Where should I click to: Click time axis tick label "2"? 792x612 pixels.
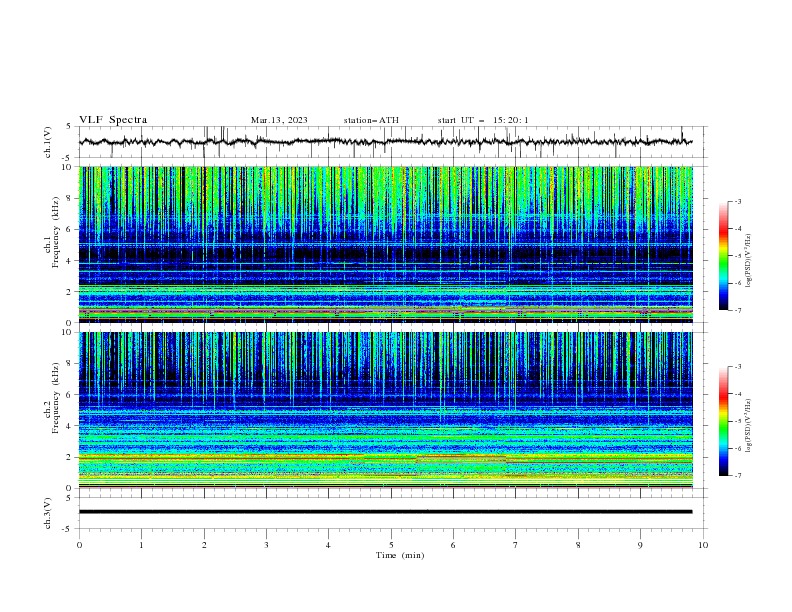click(204, 545)
